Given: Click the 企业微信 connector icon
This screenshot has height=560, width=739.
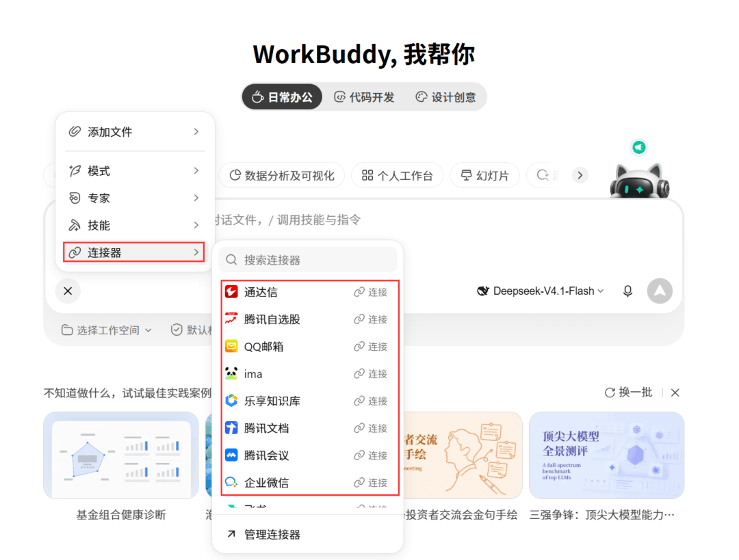Looking at the screenshot, I should pyautogui.click(x=231, y=483).
